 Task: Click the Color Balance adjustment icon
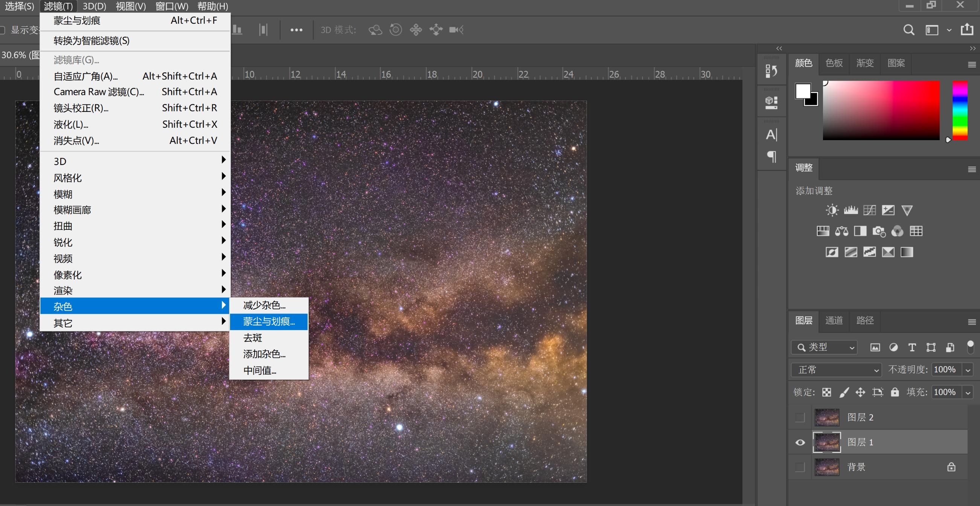[x=841, y=231]
